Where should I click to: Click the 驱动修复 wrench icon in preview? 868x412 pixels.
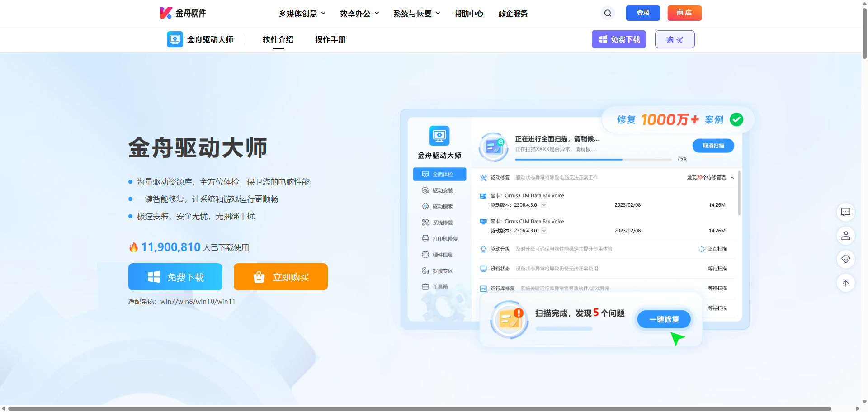pos(483,178)
